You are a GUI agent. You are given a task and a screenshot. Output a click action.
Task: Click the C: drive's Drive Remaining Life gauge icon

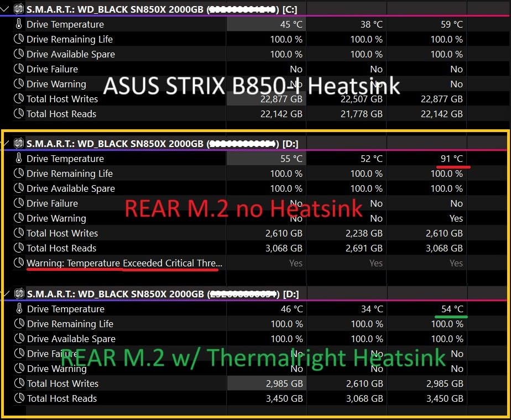(19, 39)
